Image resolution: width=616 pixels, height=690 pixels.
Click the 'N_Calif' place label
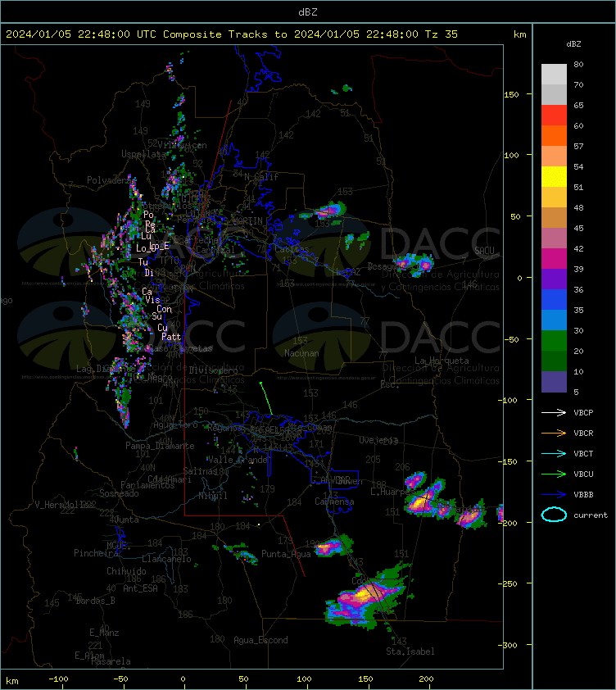point(261,177)
